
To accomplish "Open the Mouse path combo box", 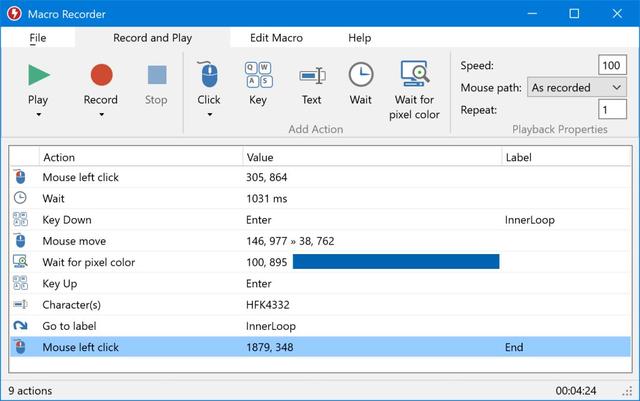I will [x=576, y=87].
